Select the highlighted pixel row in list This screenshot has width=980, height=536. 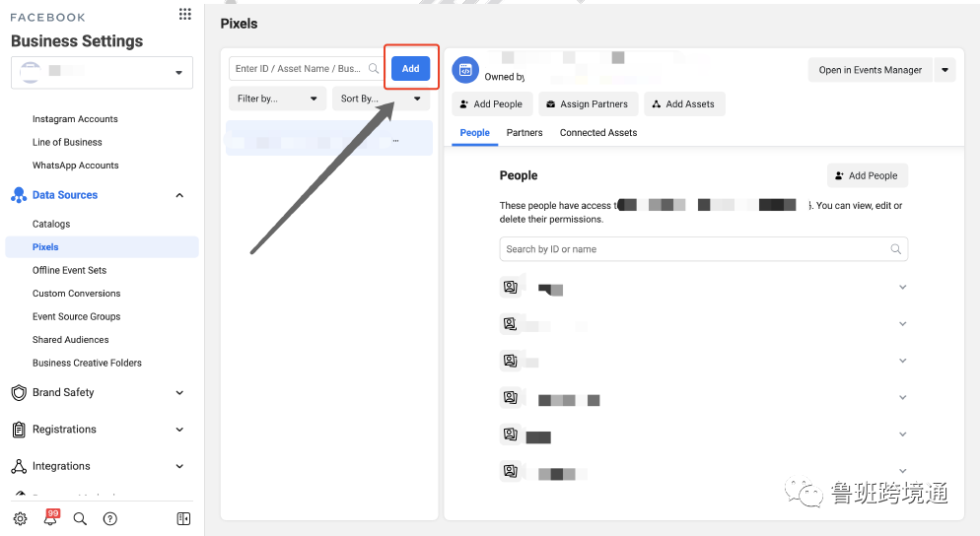[329, 138]
